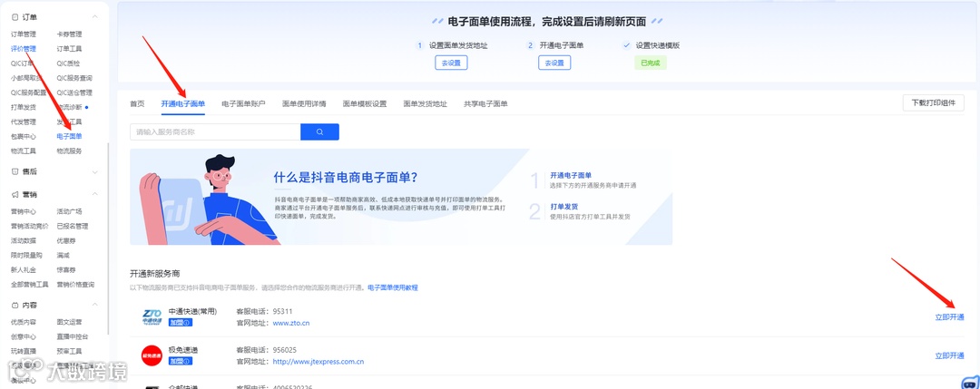Open 评价管理 in the sidebar

click(23, 49)
